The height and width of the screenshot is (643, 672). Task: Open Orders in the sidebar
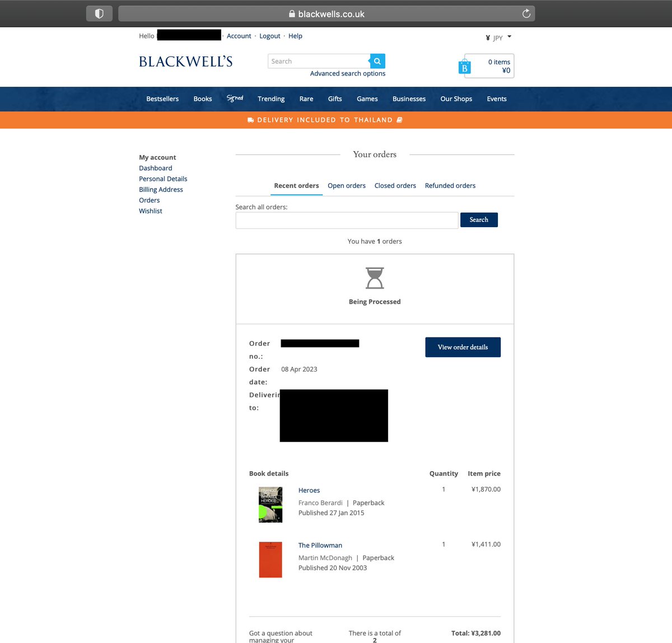click(x=150, y=200)
